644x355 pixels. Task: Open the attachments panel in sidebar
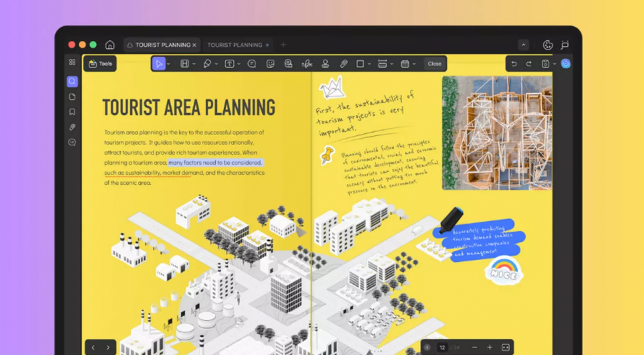click(72, 127)
